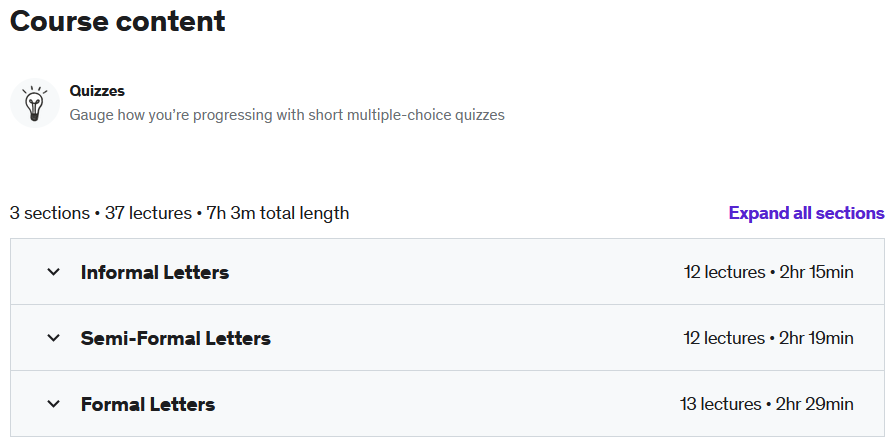
Task: Click the 2hr 29min duration label
Action: point(815,404)
